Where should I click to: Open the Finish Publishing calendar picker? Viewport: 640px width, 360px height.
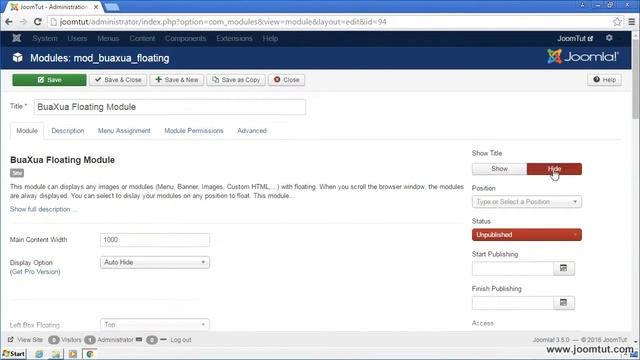point(564,303)
